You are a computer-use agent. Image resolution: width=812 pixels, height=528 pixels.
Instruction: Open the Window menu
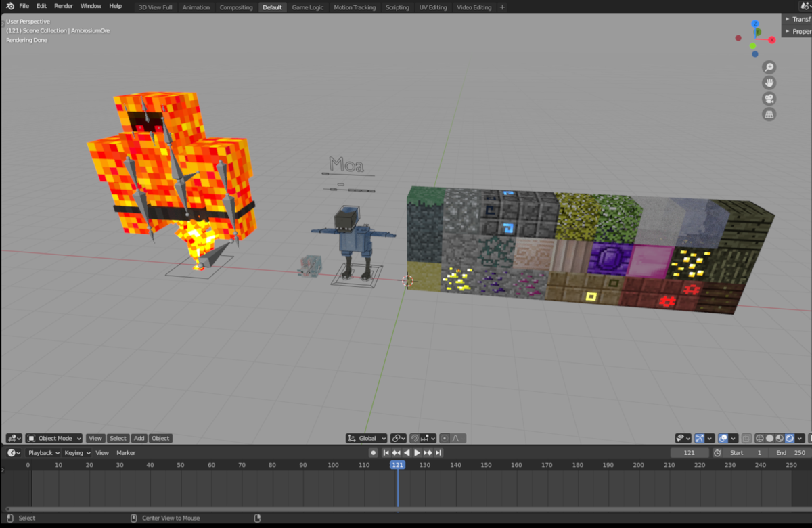click(x=91, y=6)
